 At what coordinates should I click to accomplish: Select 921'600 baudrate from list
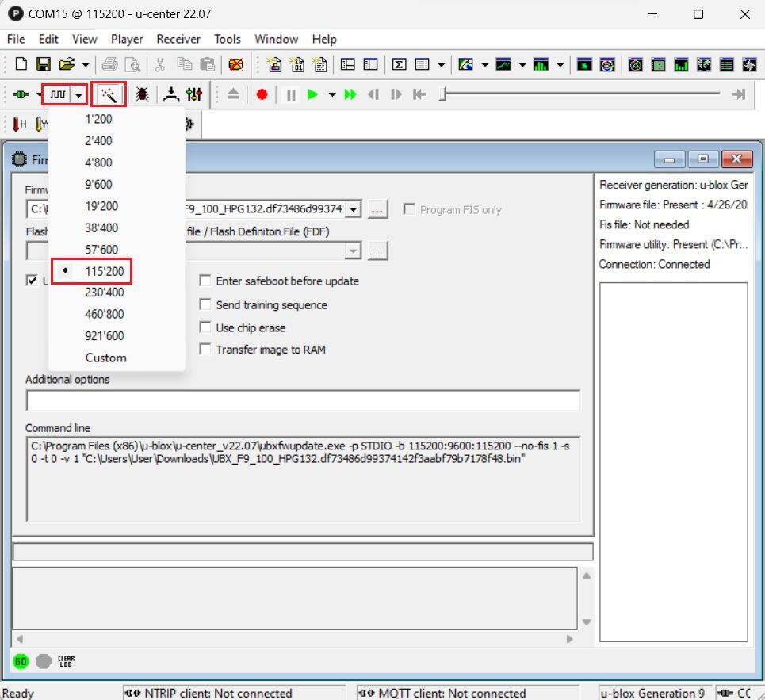pos(105,336)
